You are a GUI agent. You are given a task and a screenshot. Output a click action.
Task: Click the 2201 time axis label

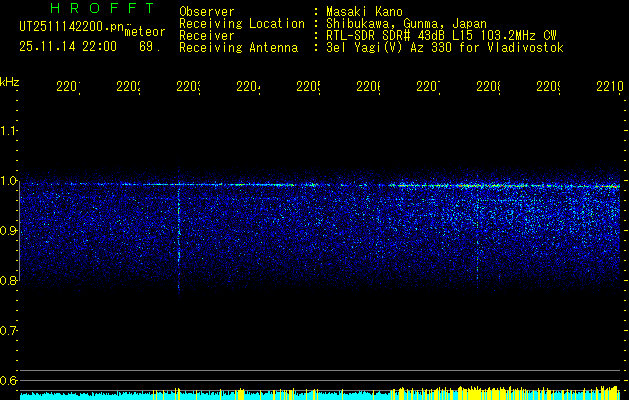68,87
